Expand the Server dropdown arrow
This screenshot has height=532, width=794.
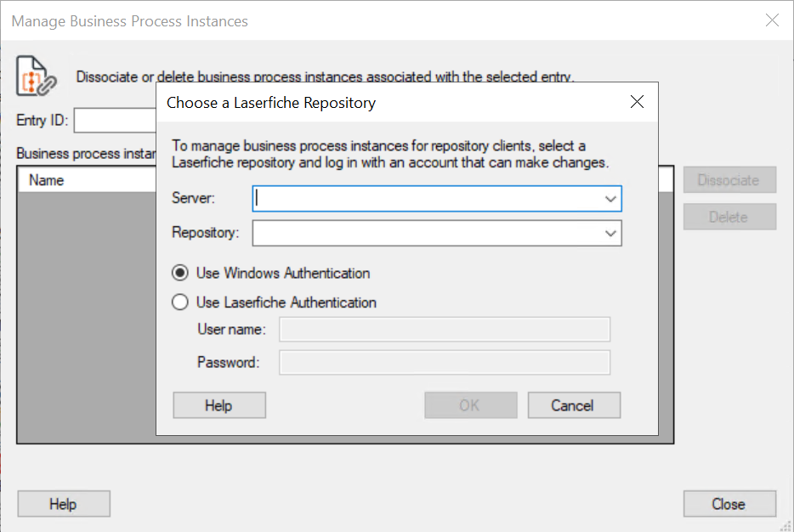click(x=610, y=199)
